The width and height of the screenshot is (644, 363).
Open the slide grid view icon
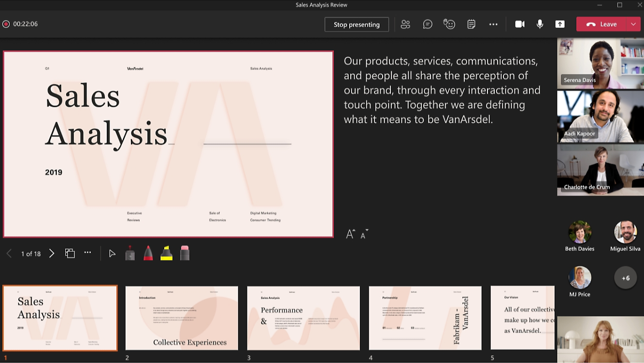[x=70, y=253]
